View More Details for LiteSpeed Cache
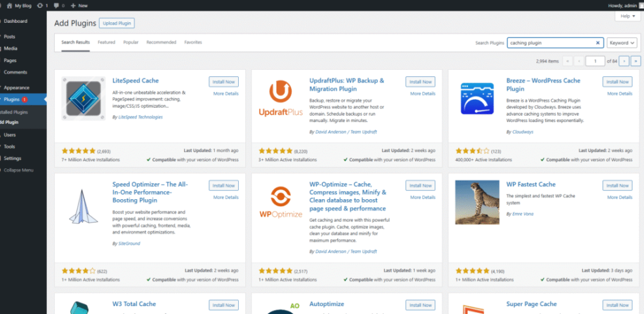644x314 pixels. tap(226, 94)
